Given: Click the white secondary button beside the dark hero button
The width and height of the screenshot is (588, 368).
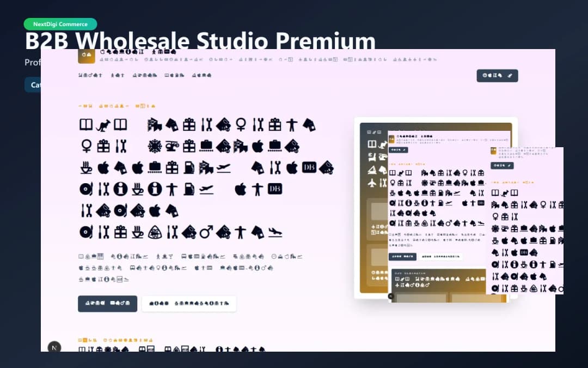Looking at the screenshot, I should 189,304.
